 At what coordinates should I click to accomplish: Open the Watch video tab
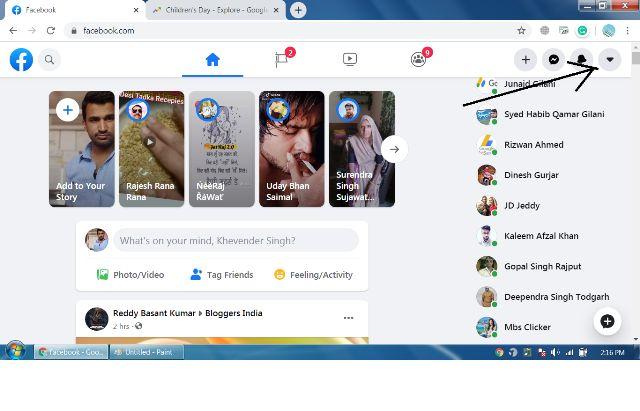pos(350,60)
